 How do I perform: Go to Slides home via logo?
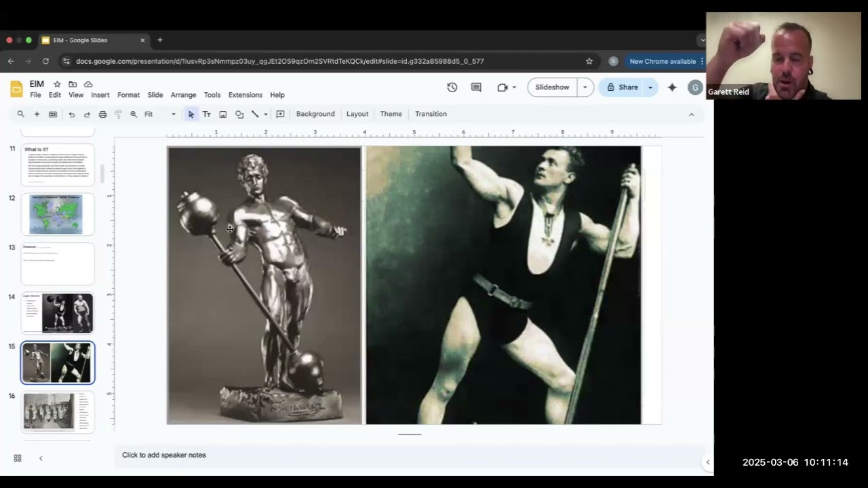click(x=16, y=89)
